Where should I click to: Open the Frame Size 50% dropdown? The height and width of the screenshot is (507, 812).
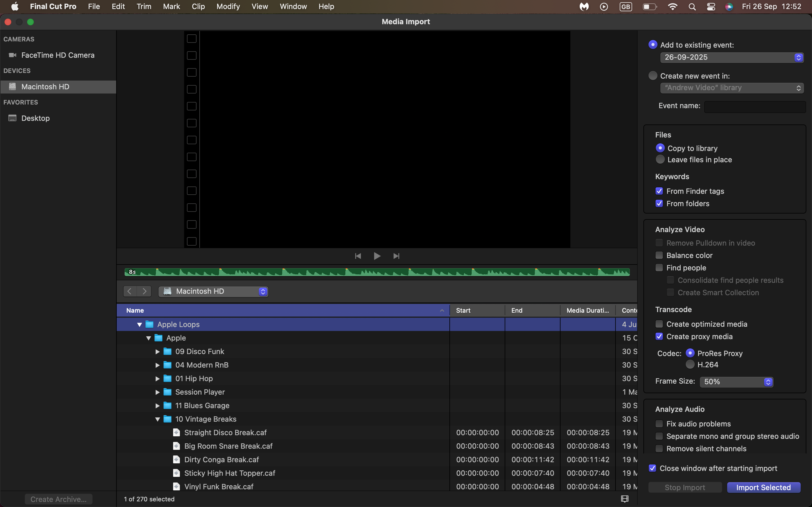(736, 382)
